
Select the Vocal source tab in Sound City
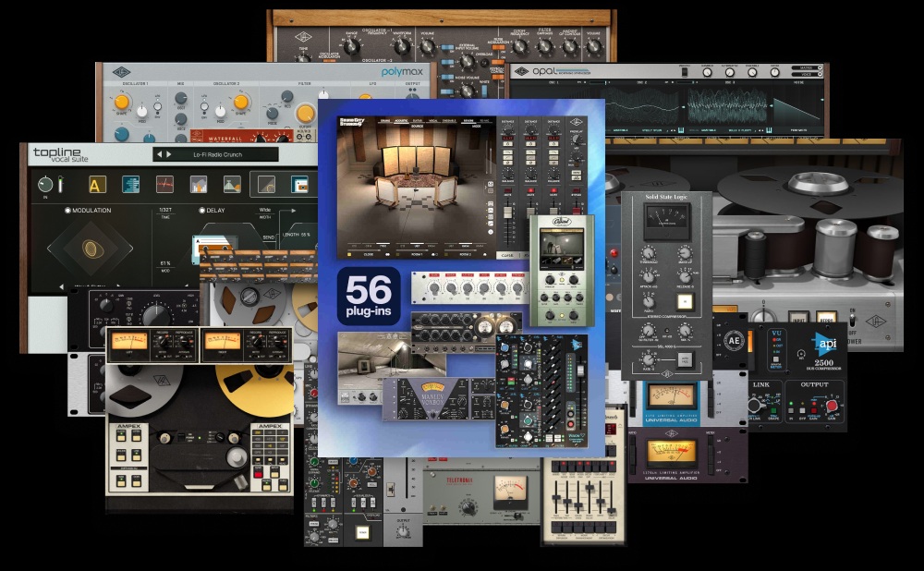[x=432, y=120]
